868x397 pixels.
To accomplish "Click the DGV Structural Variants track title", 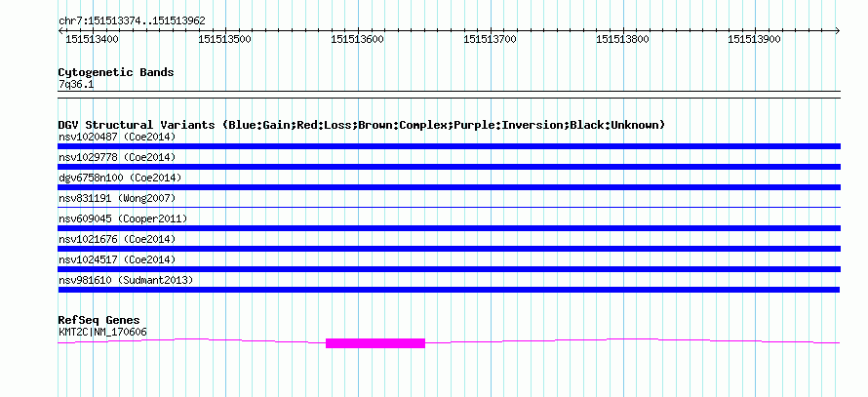I will point(362,125).
